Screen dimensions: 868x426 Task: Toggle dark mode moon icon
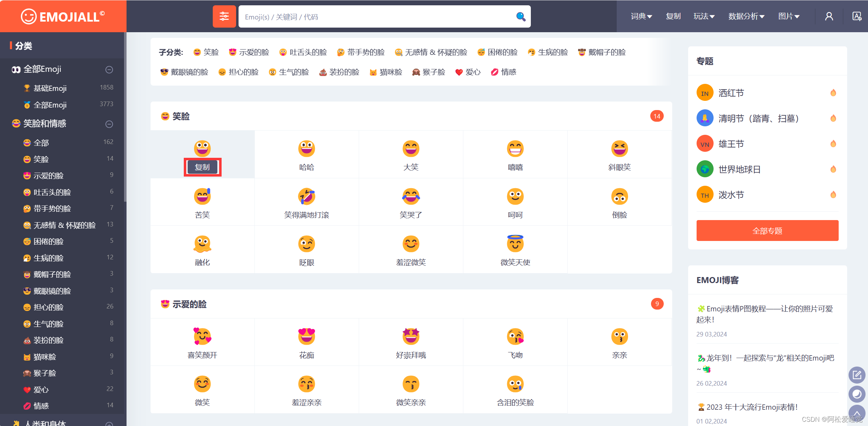tap(857, 394)
